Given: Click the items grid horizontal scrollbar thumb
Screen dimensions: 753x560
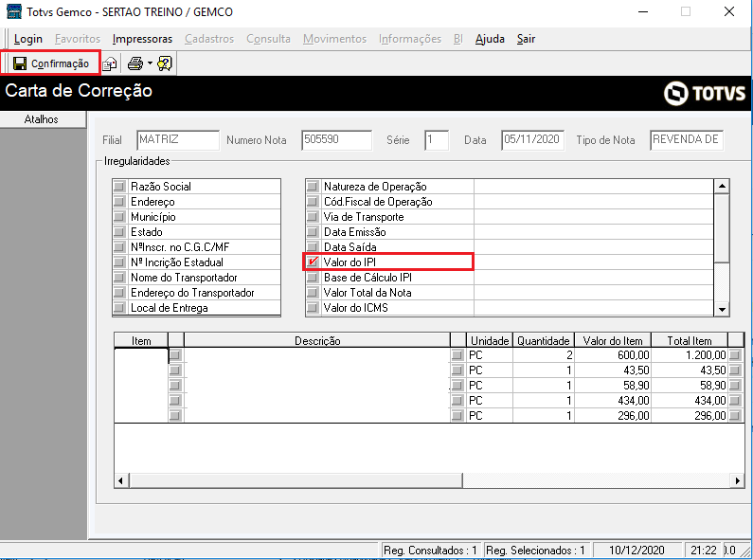Looking at the screenshot, I should (296, 480).
